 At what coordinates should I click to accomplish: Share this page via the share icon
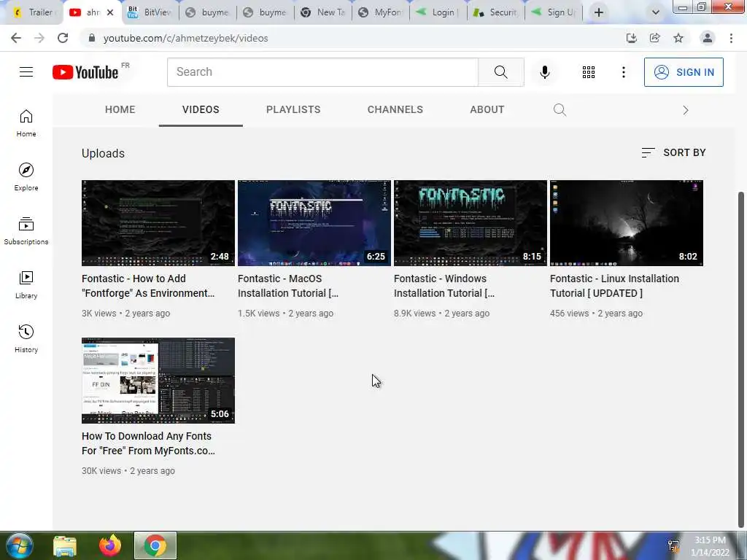point(654,38)
